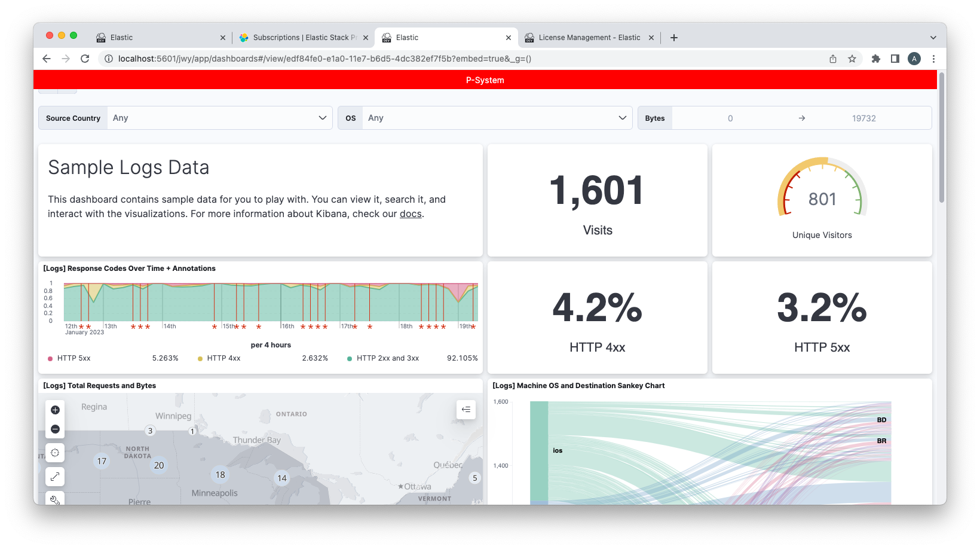Bookmark the page with the star icon
This screenshot has height=549, width=980.
[852, 59]
